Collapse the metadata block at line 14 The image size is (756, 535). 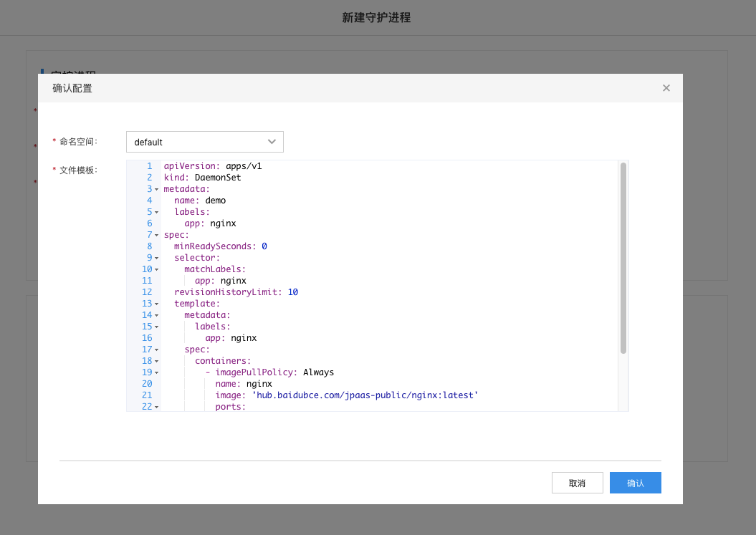[x=157, y=316]
